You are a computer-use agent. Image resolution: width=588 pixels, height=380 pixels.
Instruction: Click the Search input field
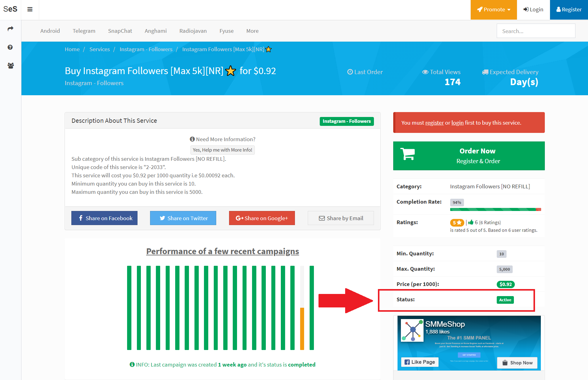tap(536, 31)
